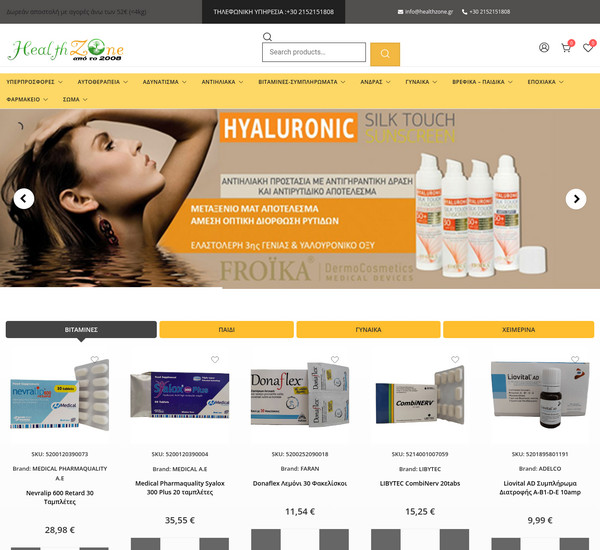Click the envelope email icon in top bar
Viewport: 600px width, 550px height.
point(400,12)
